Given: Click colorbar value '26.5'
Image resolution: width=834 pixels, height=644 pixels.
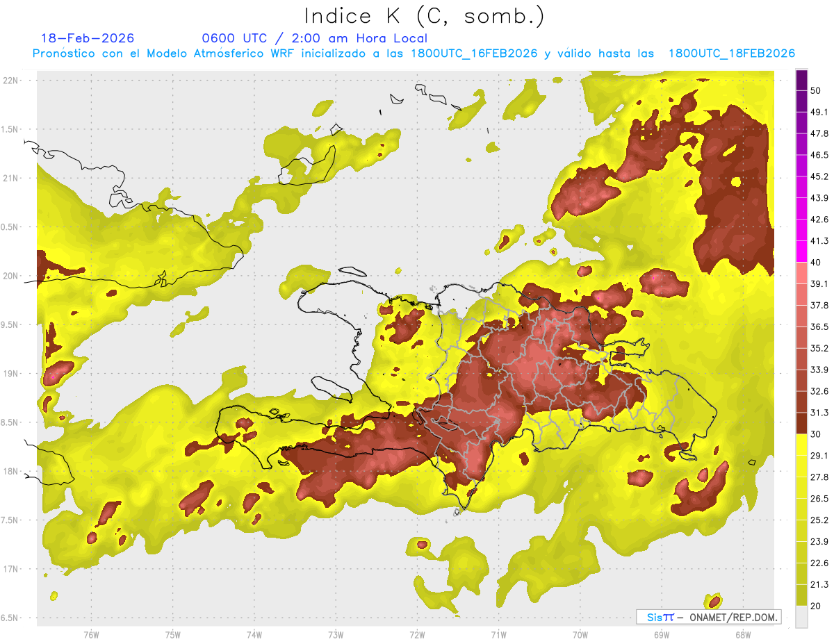Looking at the screenshot, I should pos(819,499).
